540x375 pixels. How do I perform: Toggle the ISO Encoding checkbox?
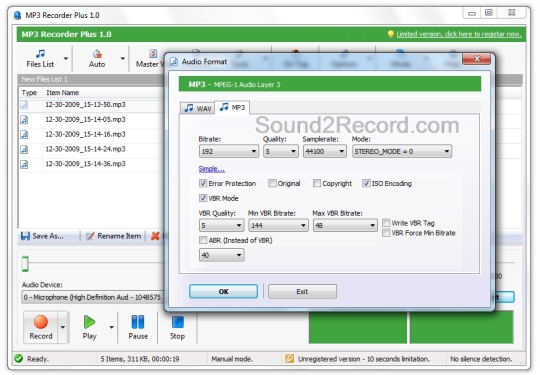366,184
